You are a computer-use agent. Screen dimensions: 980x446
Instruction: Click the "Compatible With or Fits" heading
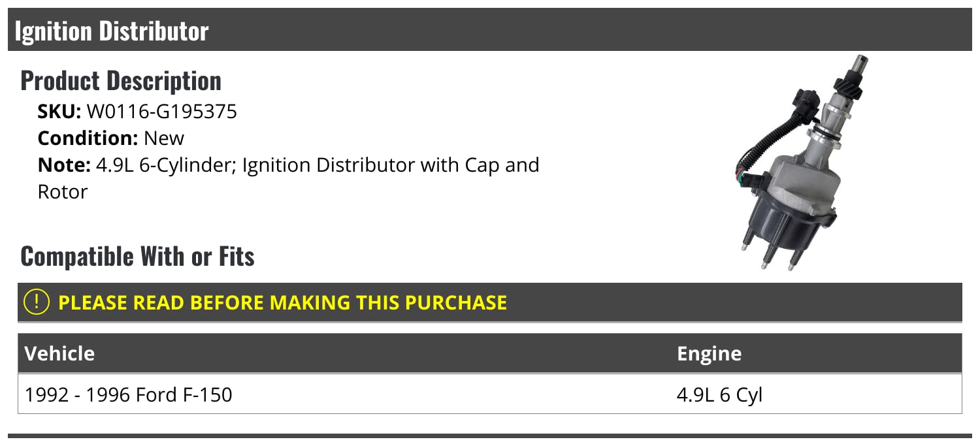pyautogui.click(x=137, y=256)
